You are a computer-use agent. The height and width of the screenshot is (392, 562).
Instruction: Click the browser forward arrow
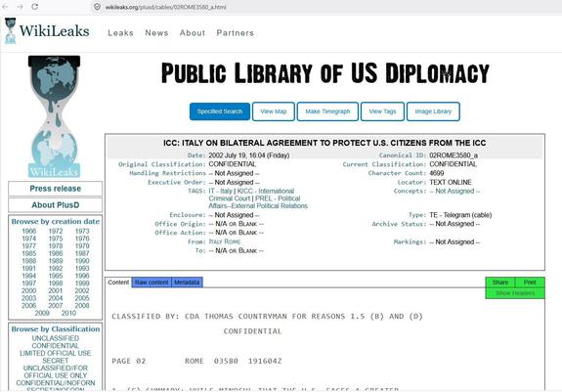click(20, 7)
